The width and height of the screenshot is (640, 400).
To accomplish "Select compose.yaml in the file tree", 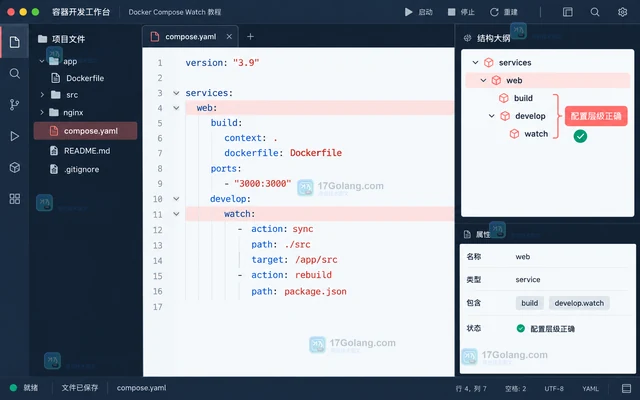I will [x=85, y=131].
